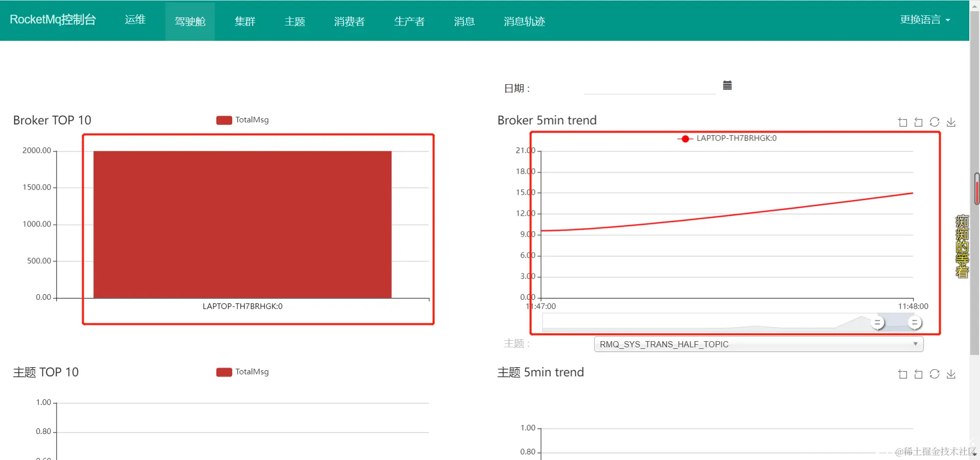980x460 pixels.
Task: Toggle LAPTOP-TH7BRHGK:0 legend in trend chart
Action: [727, 138]
